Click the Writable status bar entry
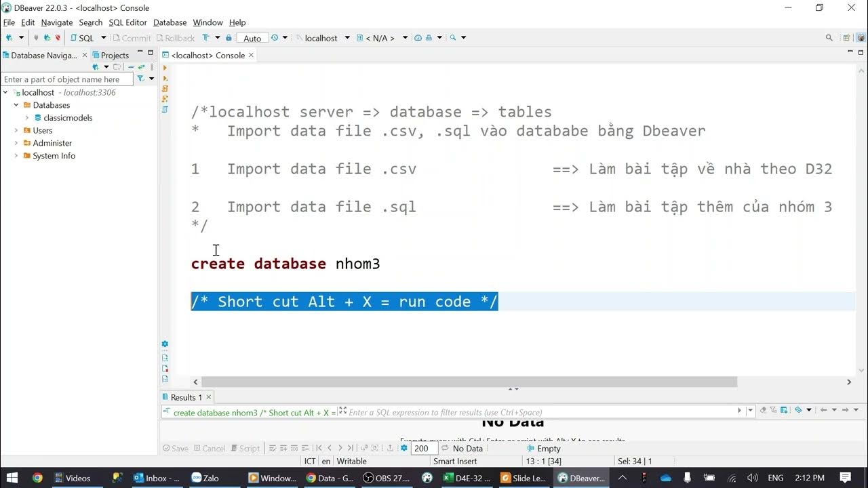Screen dimensions: 868x488 pyautogui.click(x=352, y=461)
